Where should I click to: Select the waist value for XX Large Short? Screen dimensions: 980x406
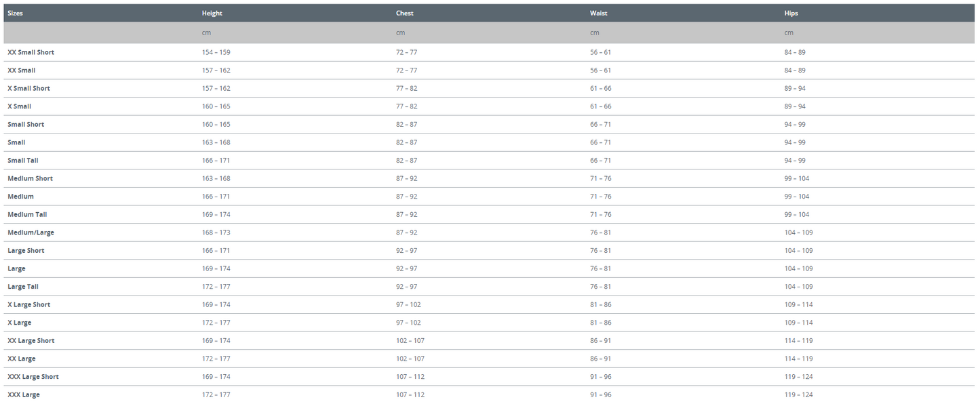click(600, 341)
